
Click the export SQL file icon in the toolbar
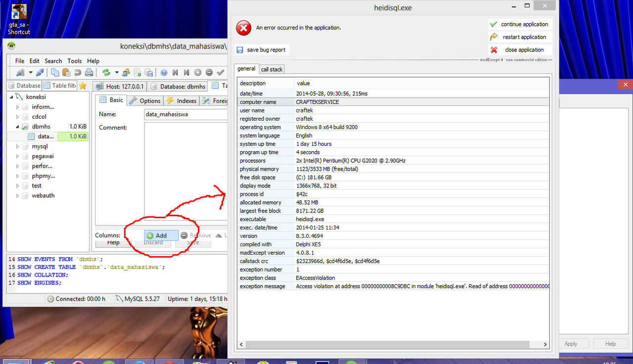[x=137, y=73]
